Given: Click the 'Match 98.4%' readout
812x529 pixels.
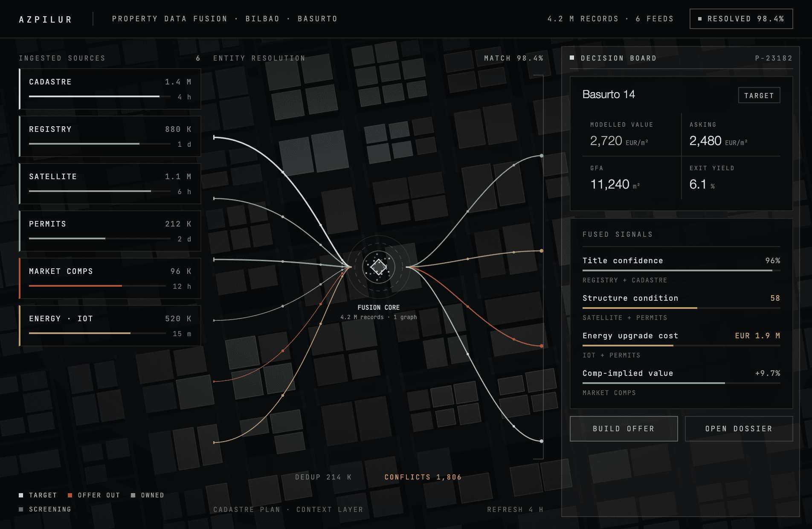Looking at the screenshot, I should (x=513, y=58).
